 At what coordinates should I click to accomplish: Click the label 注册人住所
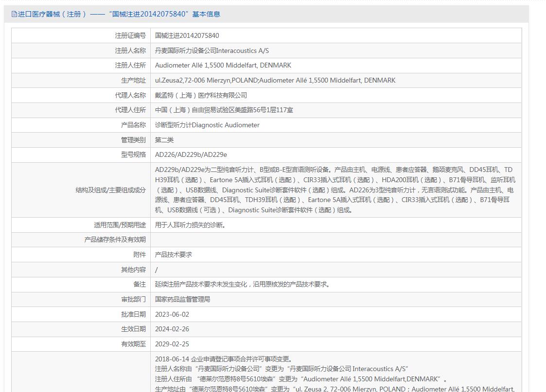(130, 66)
